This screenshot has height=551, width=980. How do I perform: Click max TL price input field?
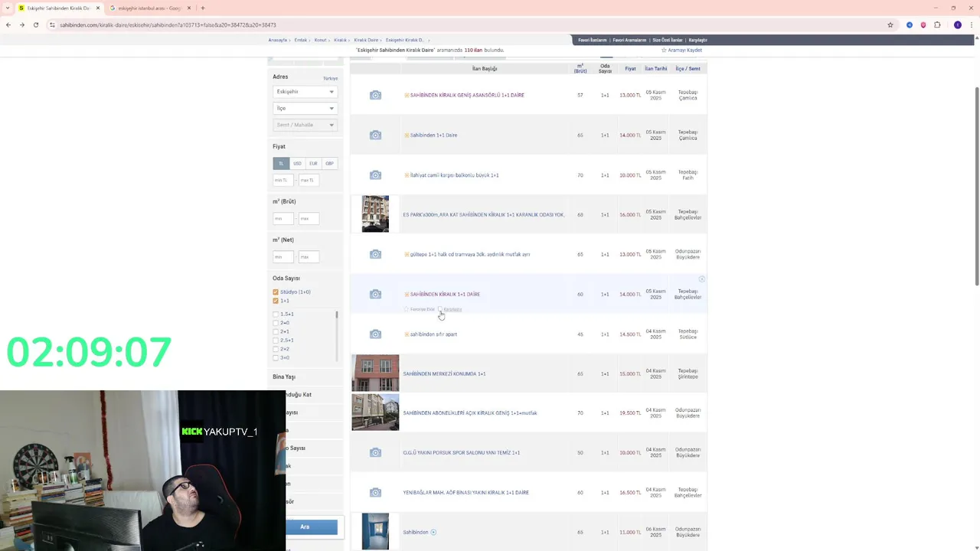coord(308,180)
